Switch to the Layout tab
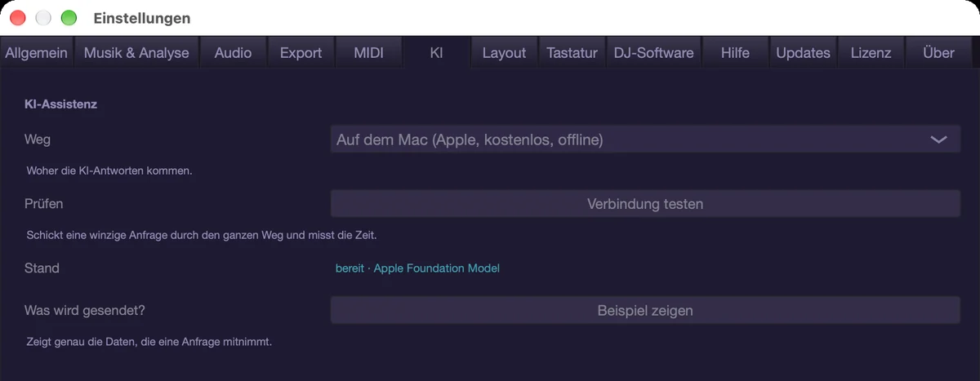The image size is (980, 381). tap(504, 52)
